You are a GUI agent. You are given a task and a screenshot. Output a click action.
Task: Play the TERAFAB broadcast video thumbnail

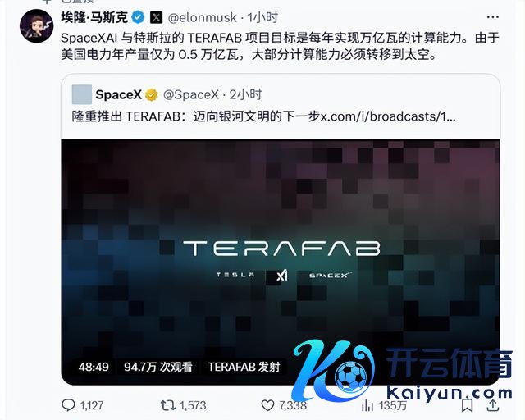(281, 262)
